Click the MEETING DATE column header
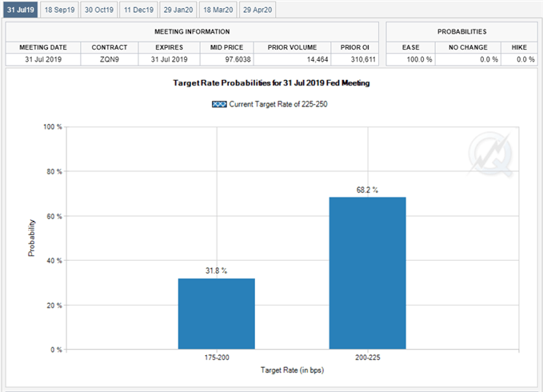This screenshot has height=392, width=543. [x=43, y=47]
